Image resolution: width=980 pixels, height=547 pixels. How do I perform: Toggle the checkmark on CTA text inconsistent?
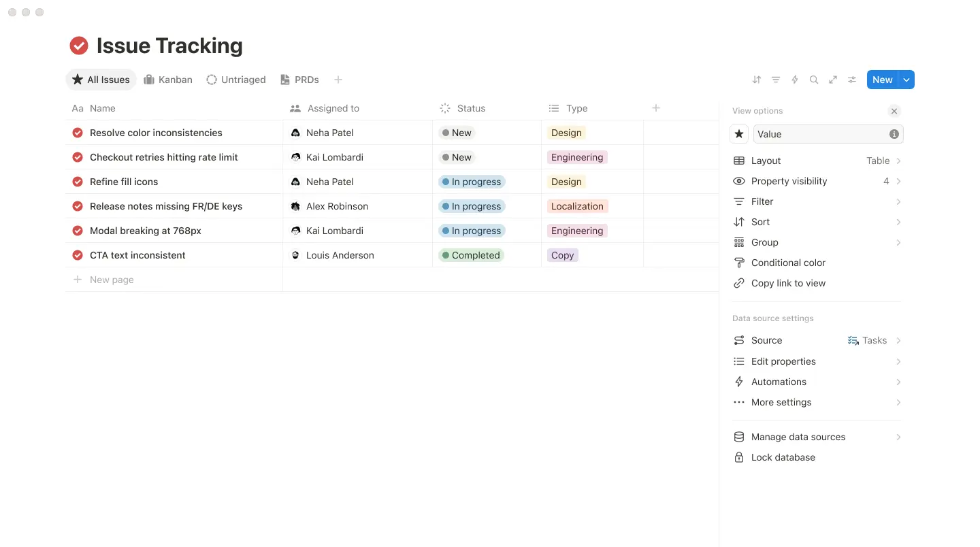(78, 255)
